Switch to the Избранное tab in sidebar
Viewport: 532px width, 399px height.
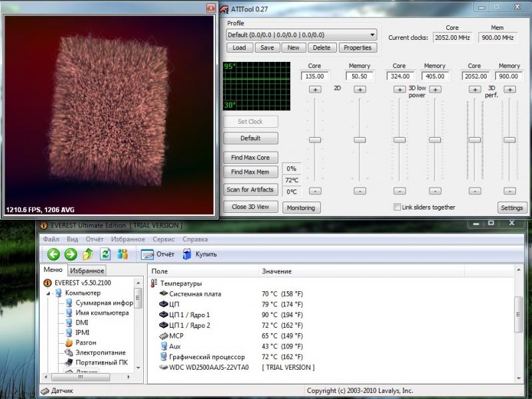[x=87, y=271]
